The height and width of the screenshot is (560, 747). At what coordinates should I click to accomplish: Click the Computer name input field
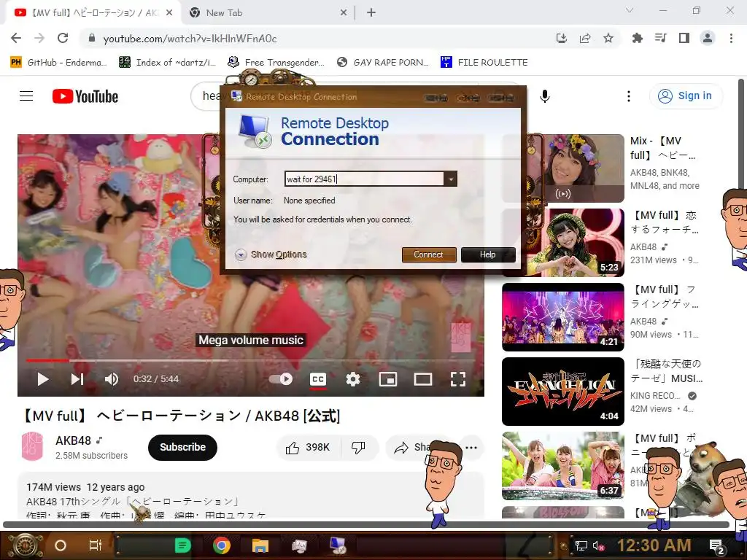(x=365, y=179)
